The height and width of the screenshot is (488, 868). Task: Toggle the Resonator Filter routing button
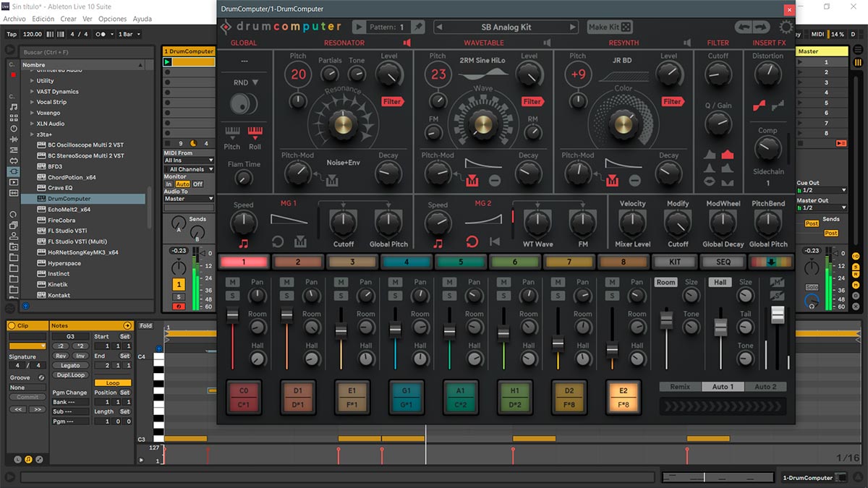(x=393, y=101)
